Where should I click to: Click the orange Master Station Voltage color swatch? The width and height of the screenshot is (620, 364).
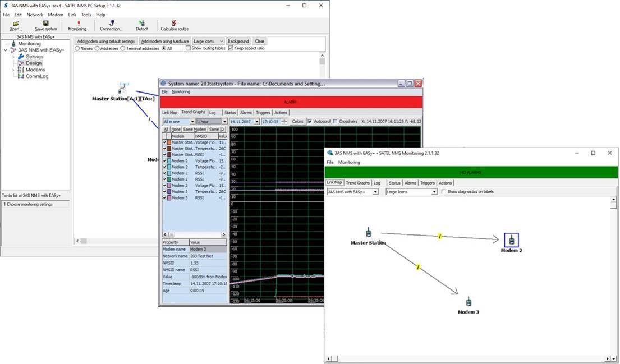click(169, 142)
